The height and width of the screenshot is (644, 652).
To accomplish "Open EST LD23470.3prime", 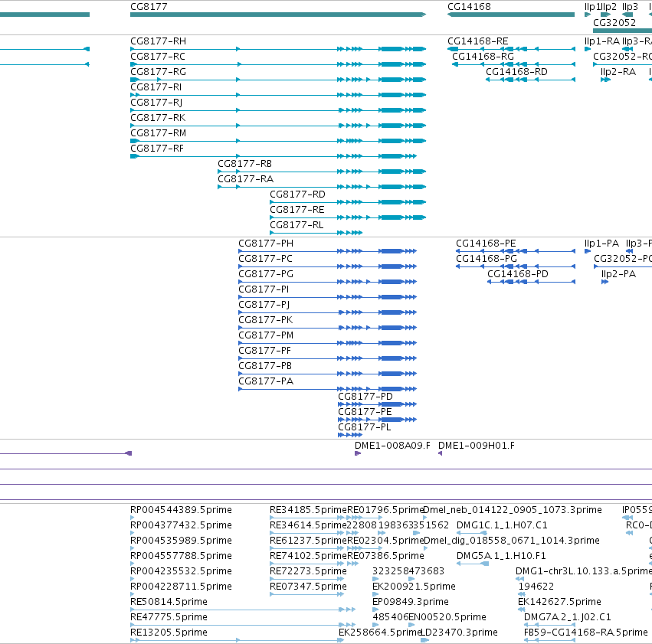I will [x=460, y=633].
